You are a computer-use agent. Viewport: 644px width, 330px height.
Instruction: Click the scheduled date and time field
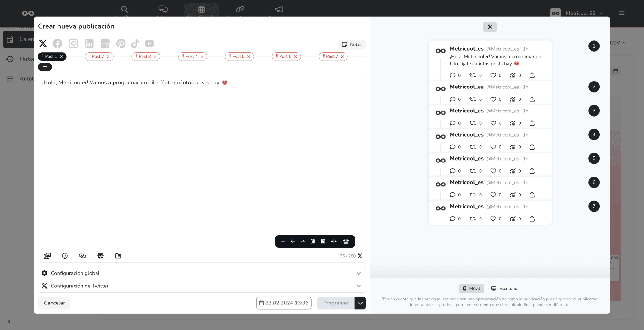tap(283, 303)
